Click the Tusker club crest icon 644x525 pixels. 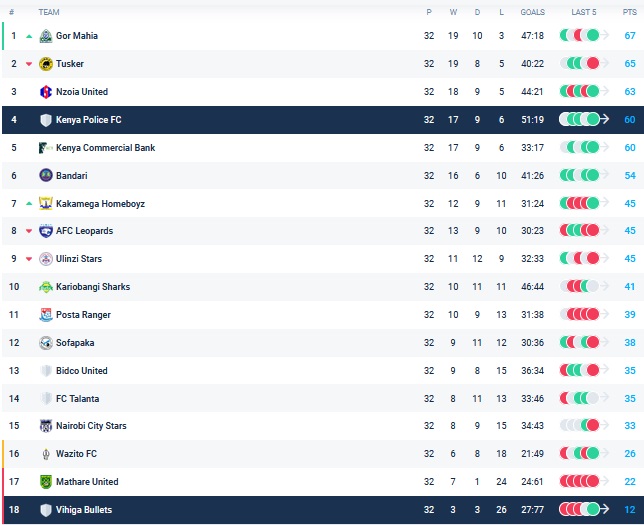[x=45, y=64]
